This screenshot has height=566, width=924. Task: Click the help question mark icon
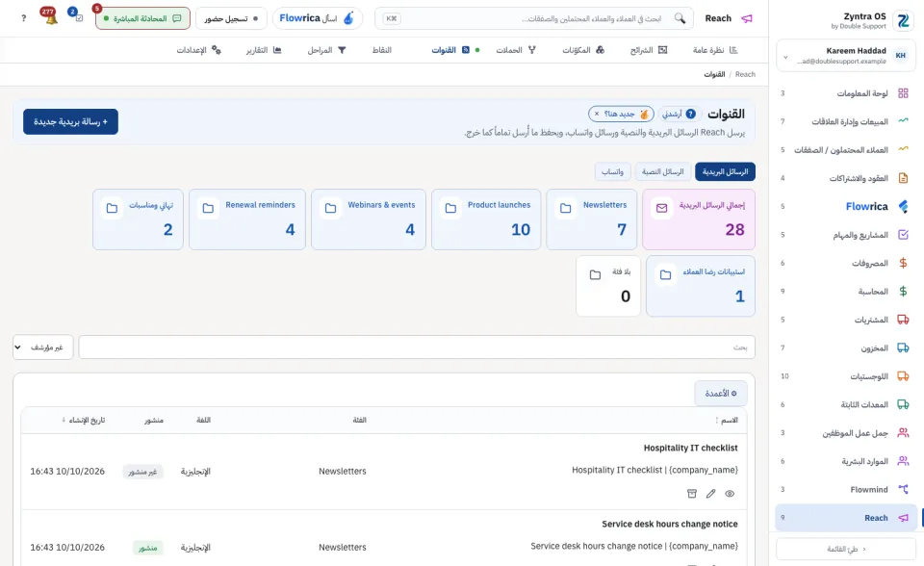click(23, 18)
